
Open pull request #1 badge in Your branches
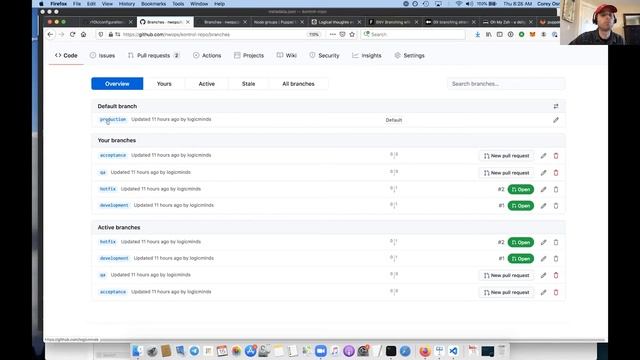click(x=521, y=206)
